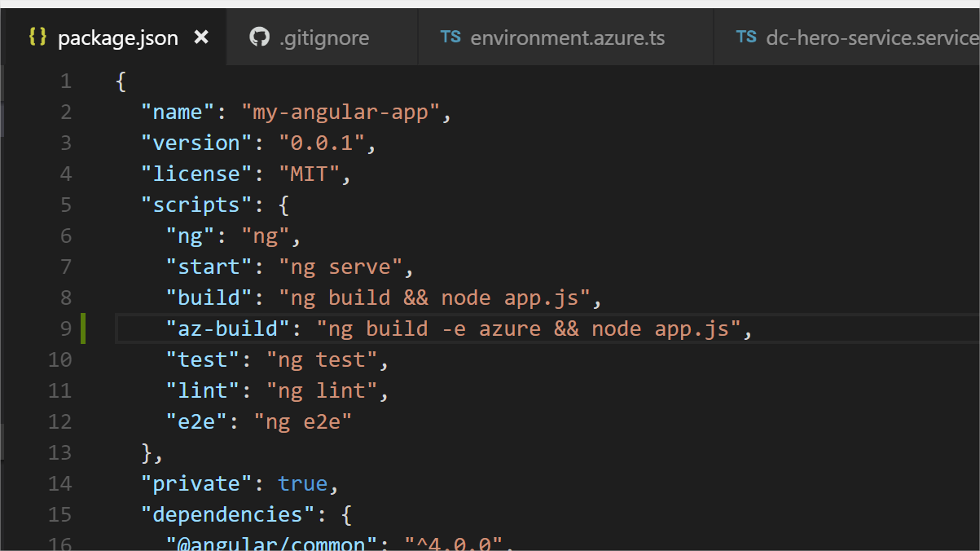Click the "MIT" license string
This screenshot has width=980, height=551.
pos(314,173)
